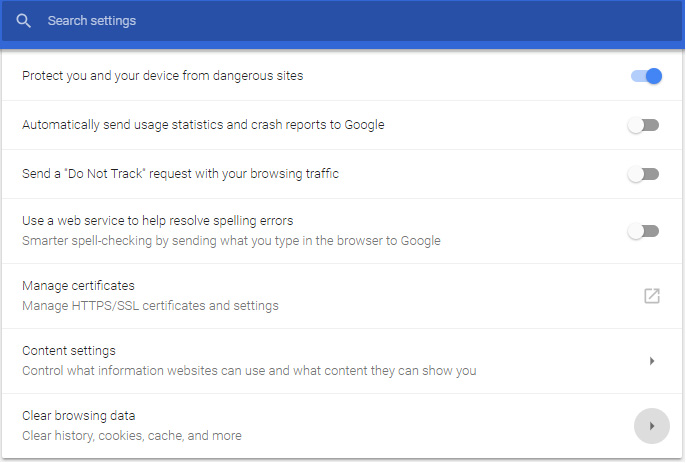Enable the spelling errors web service toggle
This screenshot has width=686, height=463.
coord(643,231)
